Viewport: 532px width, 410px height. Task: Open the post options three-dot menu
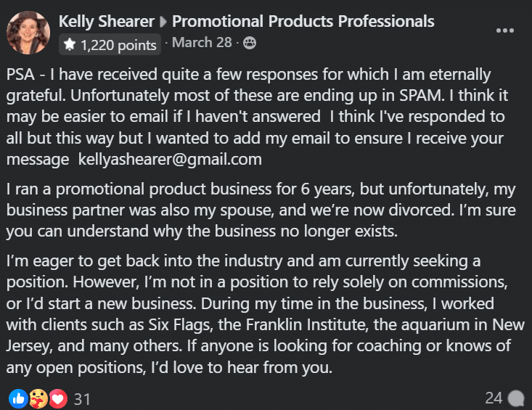pyautogui.click(x=504, y=30)
